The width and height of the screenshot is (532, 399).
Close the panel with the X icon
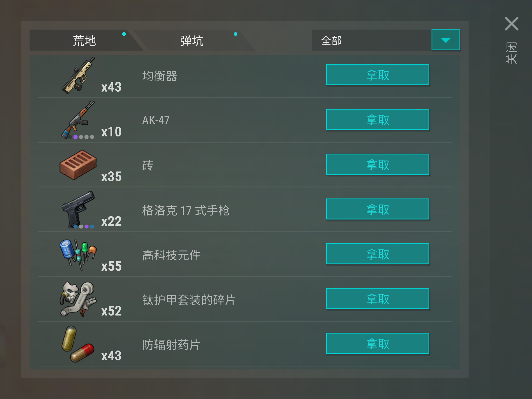point(512,24)
